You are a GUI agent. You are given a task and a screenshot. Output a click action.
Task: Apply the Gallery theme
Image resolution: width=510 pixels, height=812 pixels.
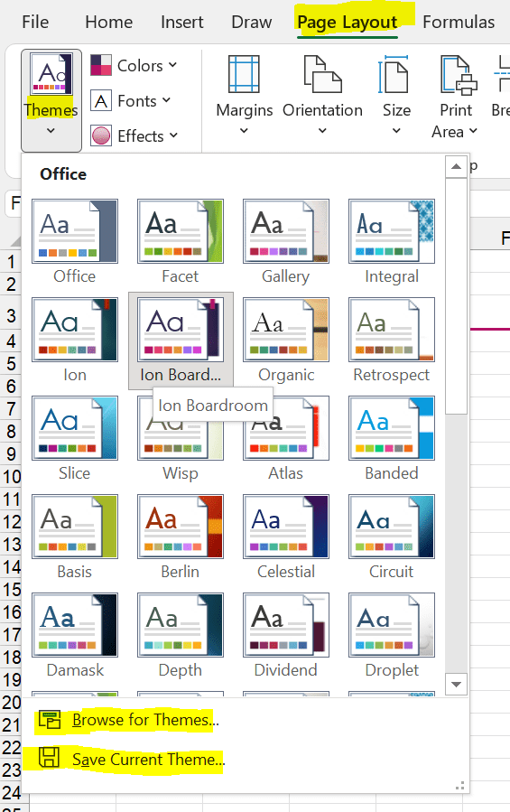tap(286, 242)
